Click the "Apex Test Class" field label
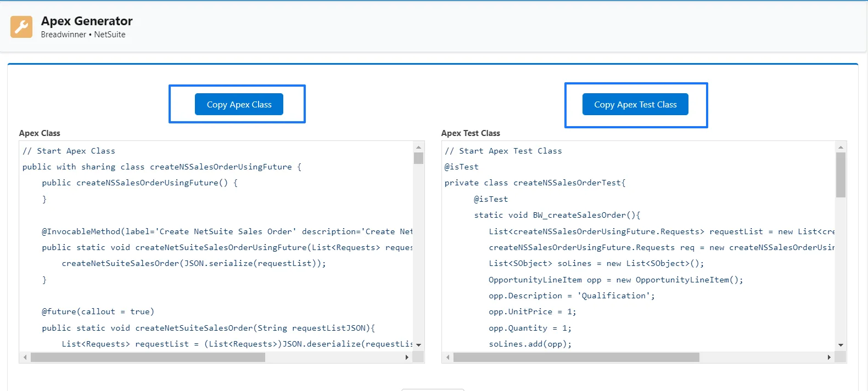 [x=471, y=133]
